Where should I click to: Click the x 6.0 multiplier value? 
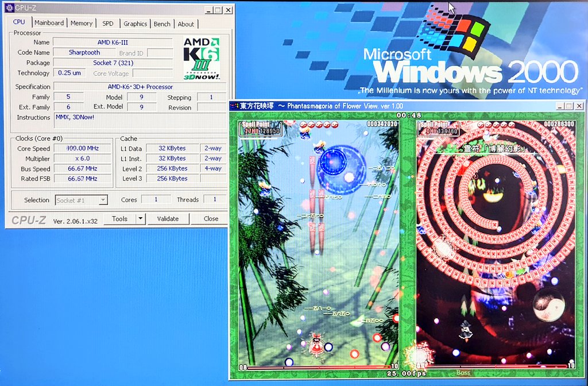click(x=83, y=159)
